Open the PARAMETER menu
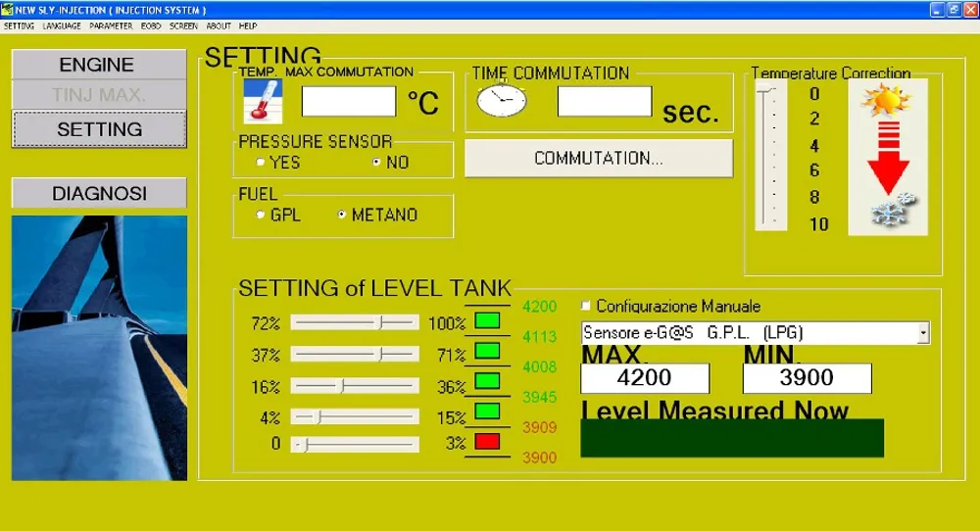This screenshot has height=531, width=980. click(111, 26)
